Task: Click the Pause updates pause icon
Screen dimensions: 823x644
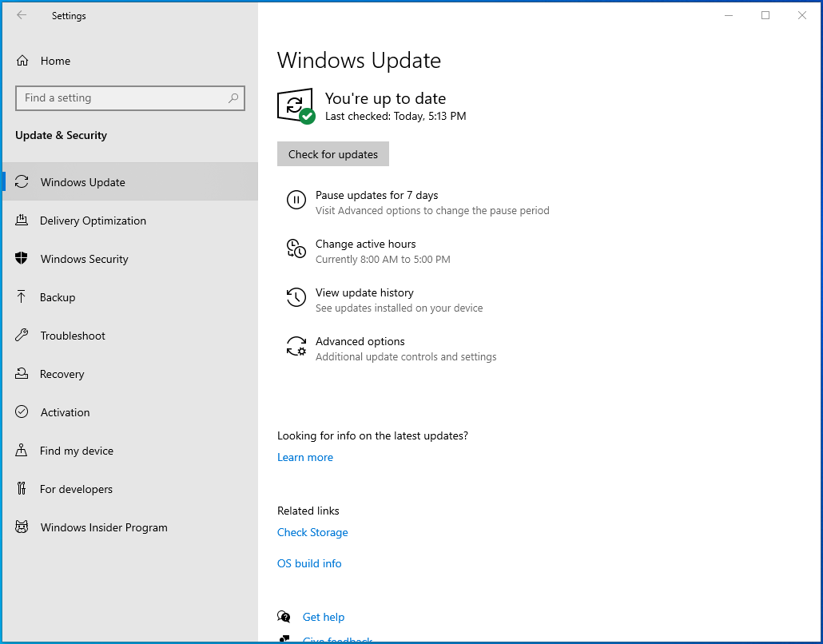Action: (x=296, y=201)
